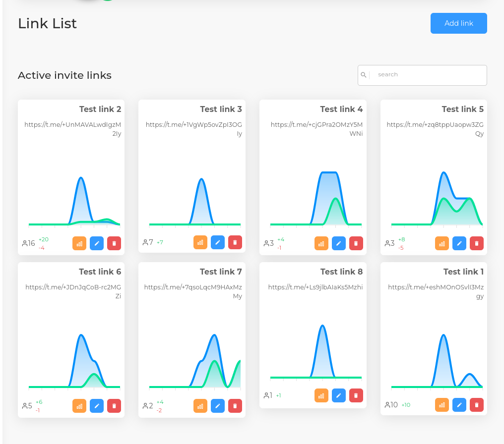Screen dimensions: 504x444
Task: Click the Test link 5 activity chart
Action: pyautogui.click(x=437, y=199)
